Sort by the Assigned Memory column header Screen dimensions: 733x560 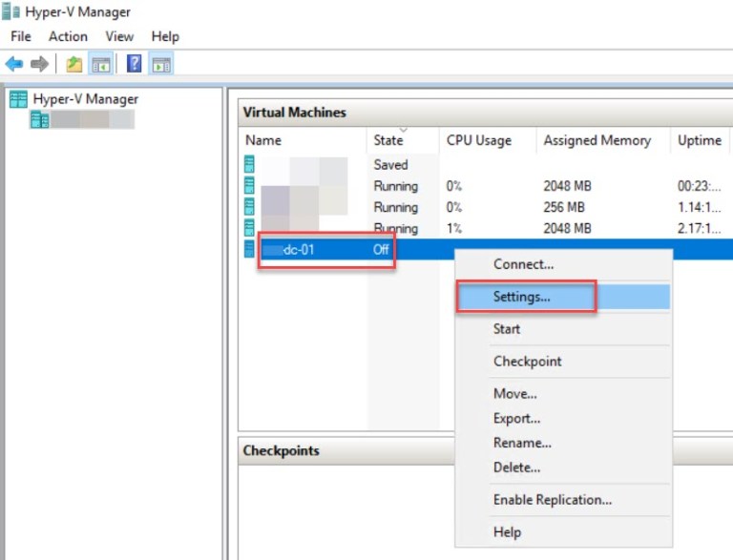point(603,140)
